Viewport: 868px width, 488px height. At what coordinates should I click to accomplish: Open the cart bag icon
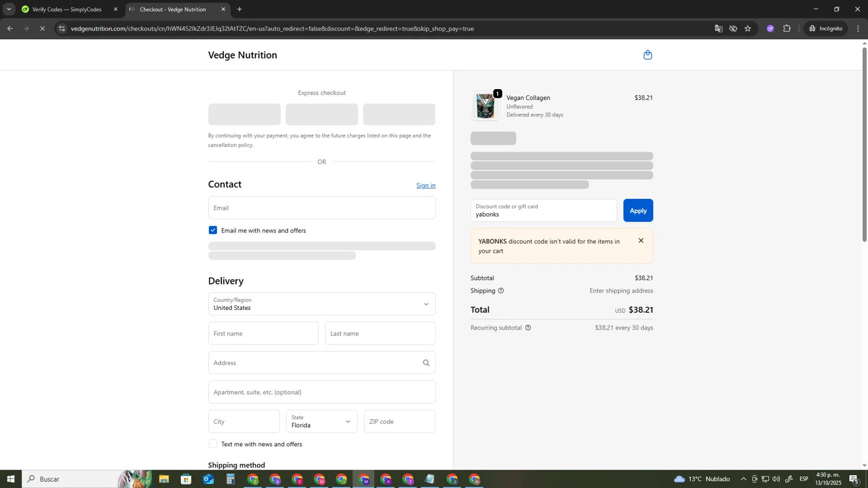click(648, 55)
